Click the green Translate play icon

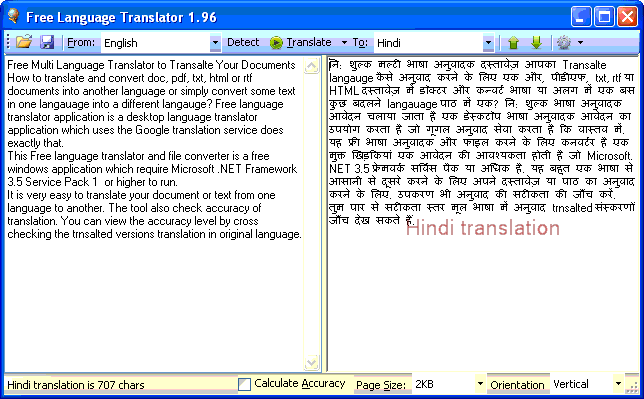[276, 42]
